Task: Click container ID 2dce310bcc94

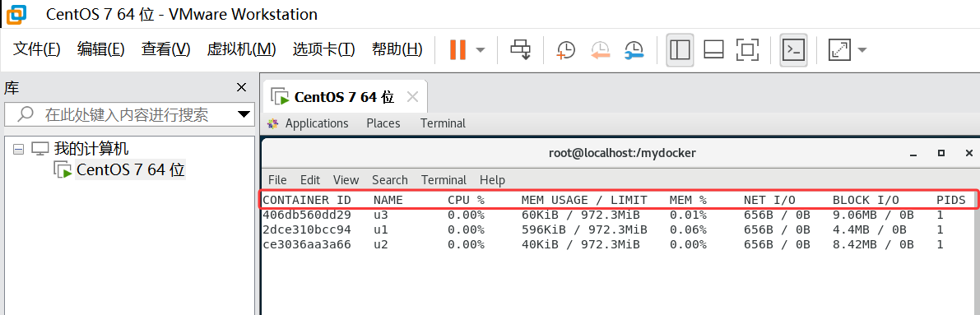Action: click(307, 229)
